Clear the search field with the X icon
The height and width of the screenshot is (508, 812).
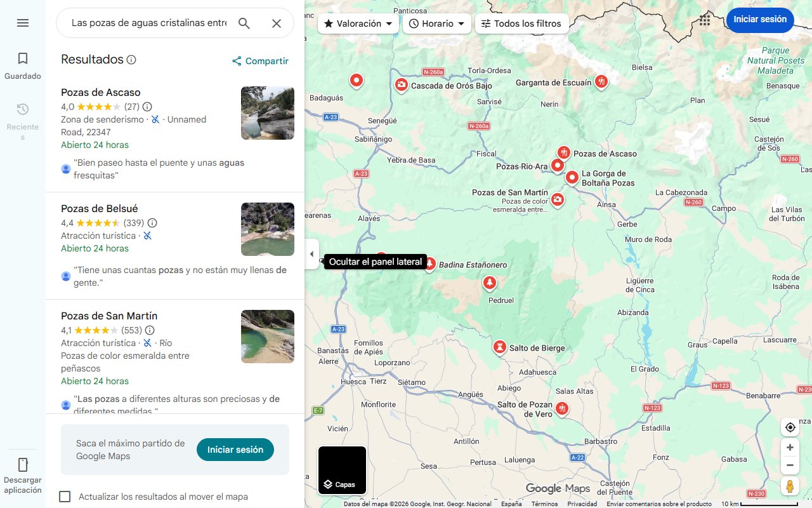[x=277, y=23]
